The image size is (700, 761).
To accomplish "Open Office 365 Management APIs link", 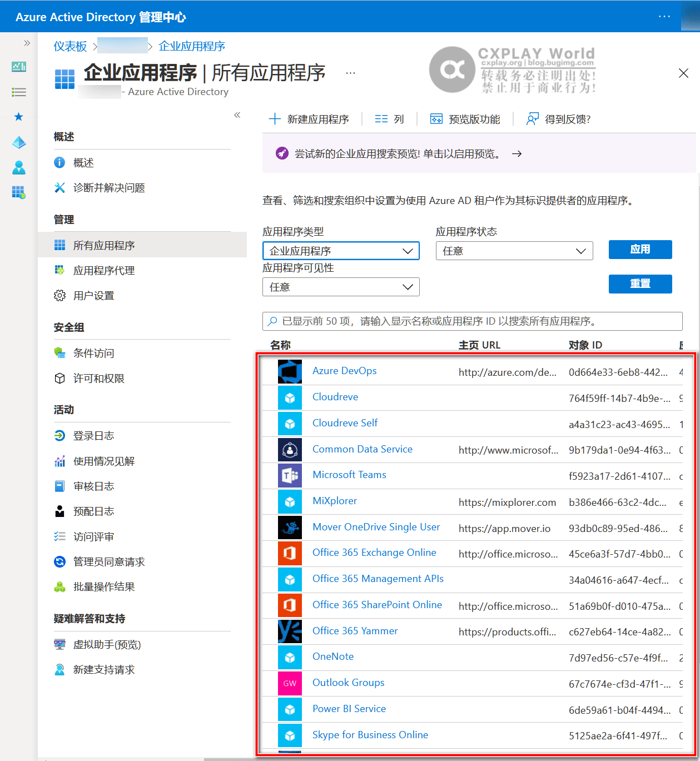I will [378, 579].
